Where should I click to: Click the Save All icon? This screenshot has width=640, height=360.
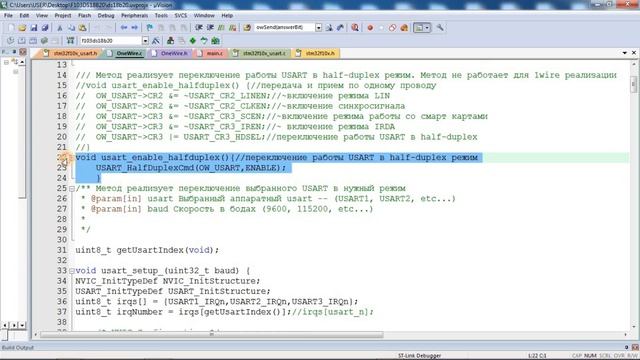pos(45,28)
